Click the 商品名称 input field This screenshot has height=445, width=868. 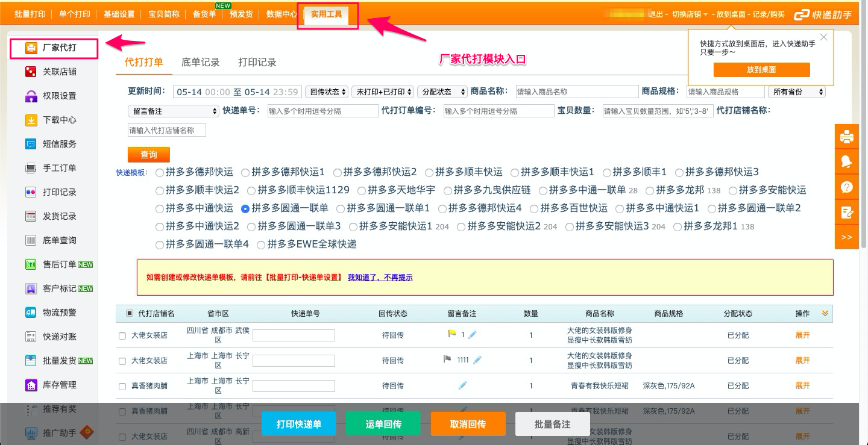(577, 92)
